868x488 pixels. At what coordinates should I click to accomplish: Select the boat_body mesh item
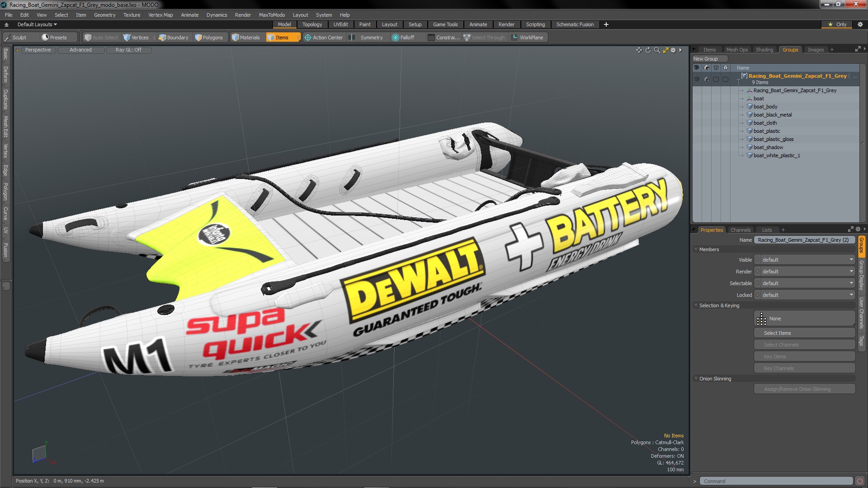coord(765,107)
